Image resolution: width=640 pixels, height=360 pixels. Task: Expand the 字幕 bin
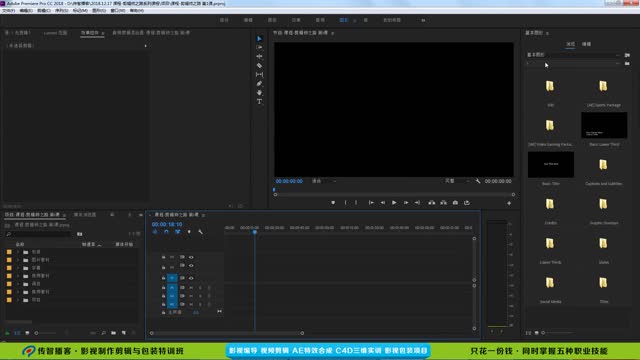pos(18,268)
